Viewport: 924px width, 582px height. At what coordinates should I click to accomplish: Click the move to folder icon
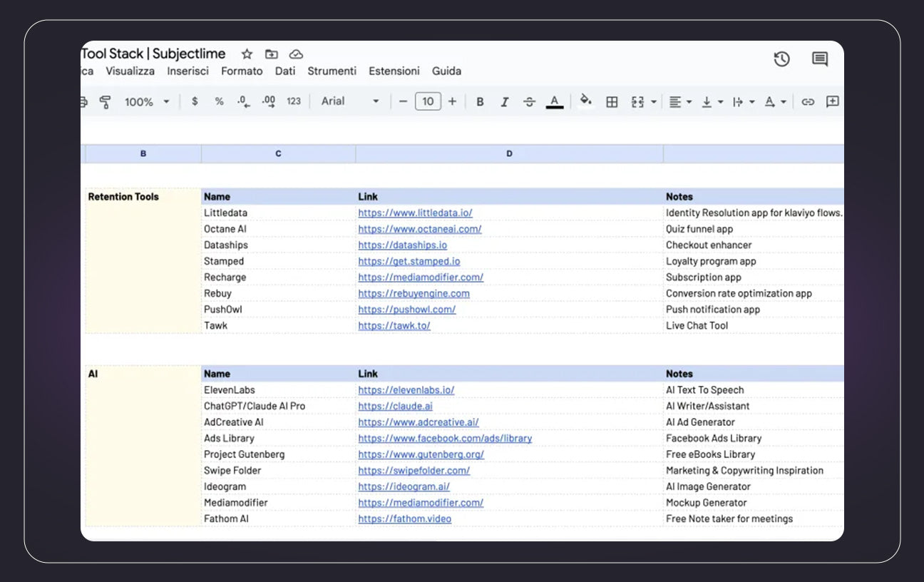271,54
